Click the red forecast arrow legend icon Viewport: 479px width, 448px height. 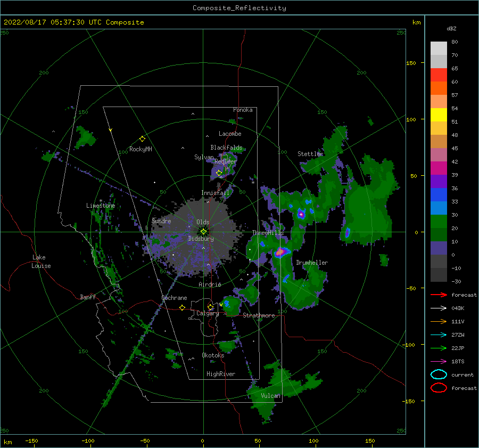tap(439, 295)
